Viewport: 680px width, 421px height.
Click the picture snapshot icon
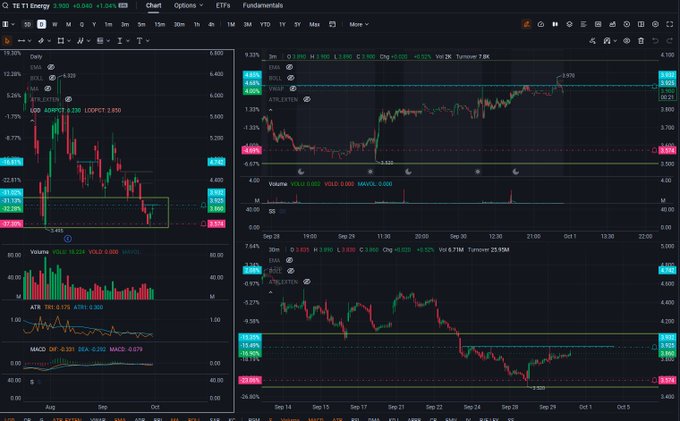point(598,25)
